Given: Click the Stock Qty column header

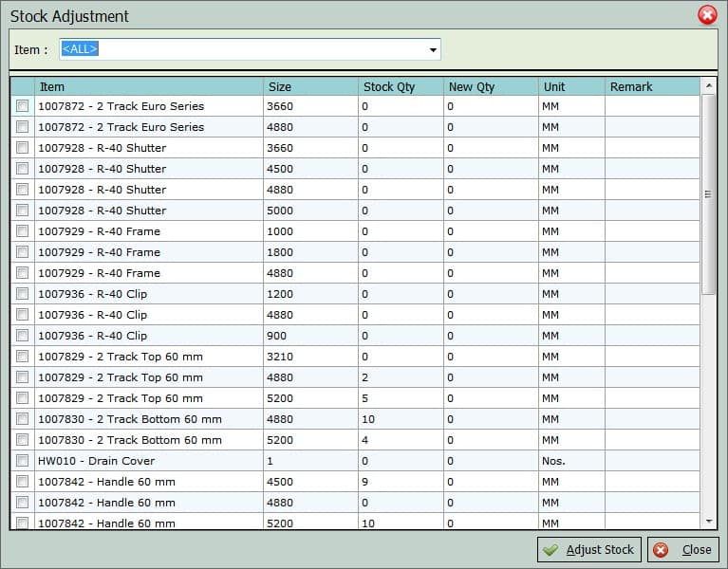Looking at the screenshot, I should (401, 86).
